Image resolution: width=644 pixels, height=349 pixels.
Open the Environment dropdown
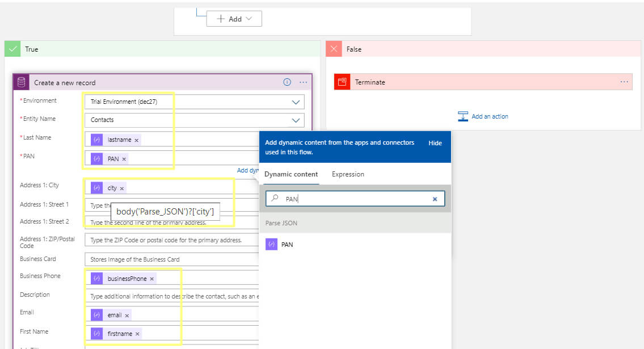click(x=295, y=101)
